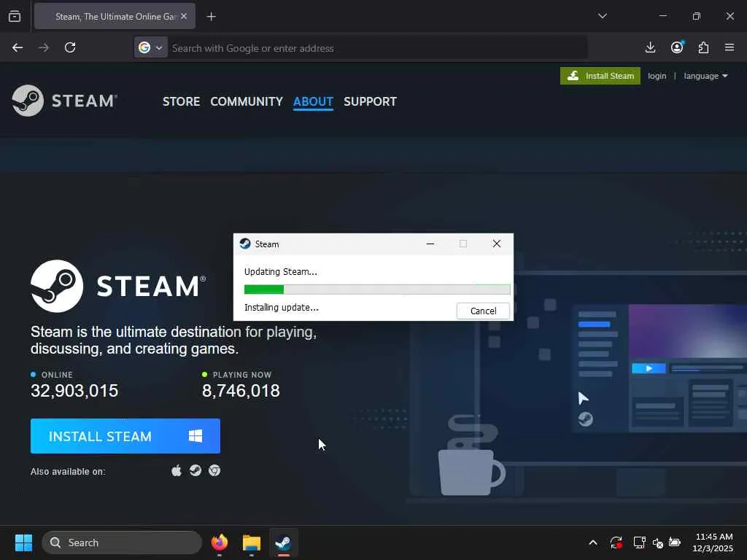Screen dimensions: 747x560
Task: Open the STORE menu
Action: point(181,101)
